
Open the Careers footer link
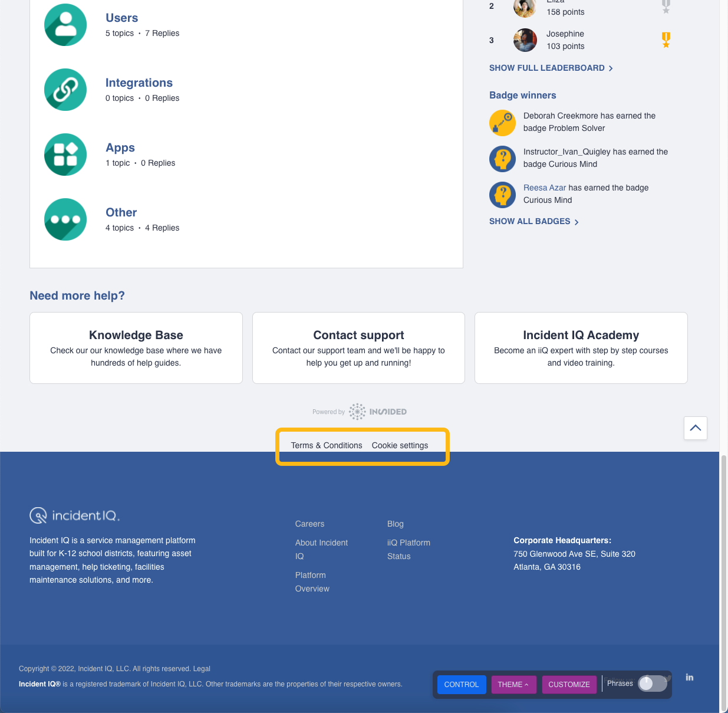pyautogui.click(x=310, y=524)
